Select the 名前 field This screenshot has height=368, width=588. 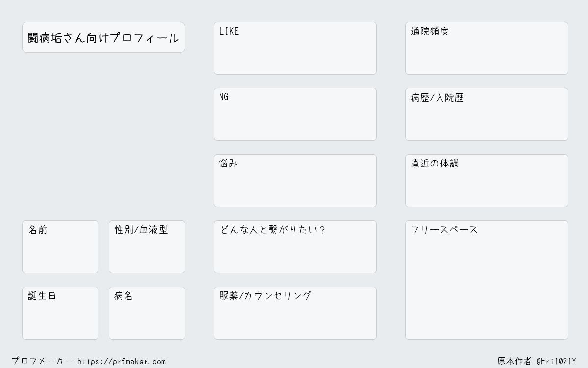[x=60, y=247]
